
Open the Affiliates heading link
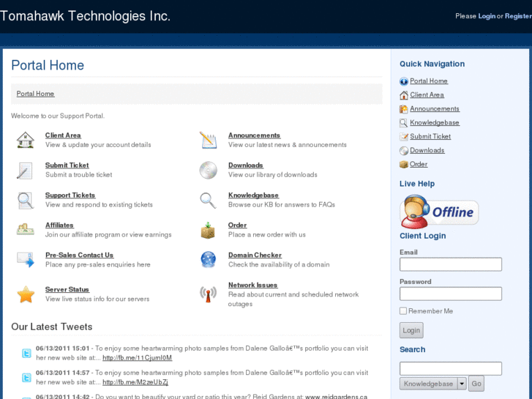[59, 225]
